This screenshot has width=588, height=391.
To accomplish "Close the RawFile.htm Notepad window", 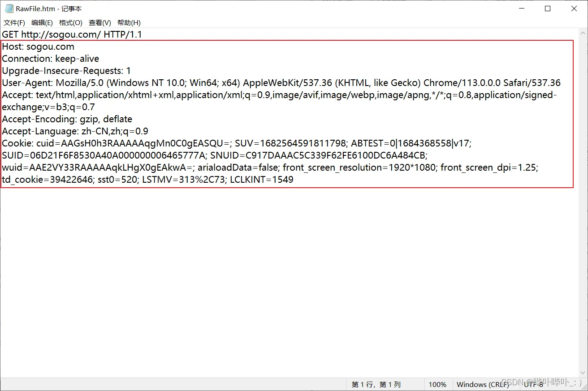I will 574,9.
